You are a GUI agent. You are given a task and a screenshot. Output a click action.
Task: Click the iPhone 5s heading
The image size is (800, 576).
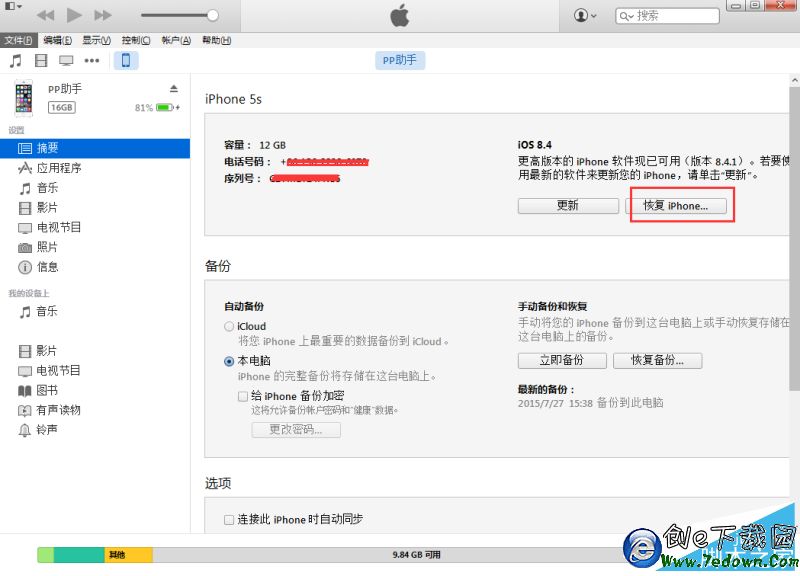pos(233,99)
